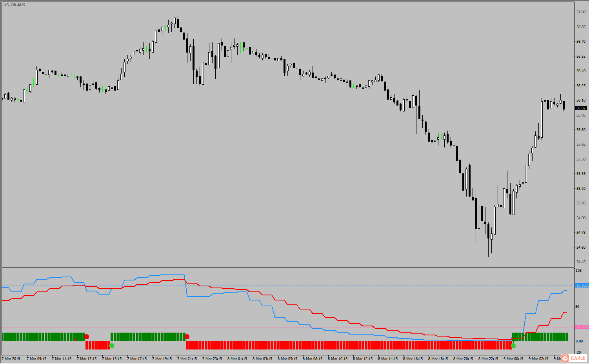Click the 8 Mar 18:15 time label
Image resolution: width=589 pixels, height=364 pixels.
click(x=438, y=359)
